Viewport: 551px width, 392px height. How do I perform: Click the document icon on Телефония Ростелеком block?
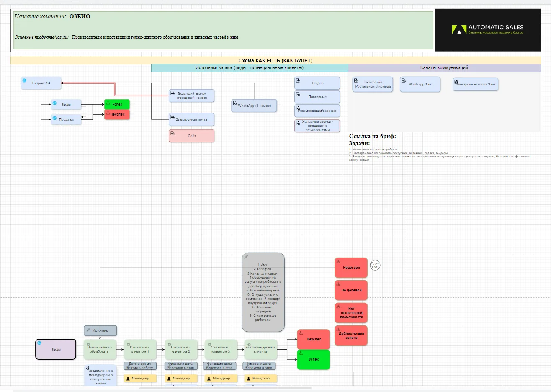(x=356, y=80)
